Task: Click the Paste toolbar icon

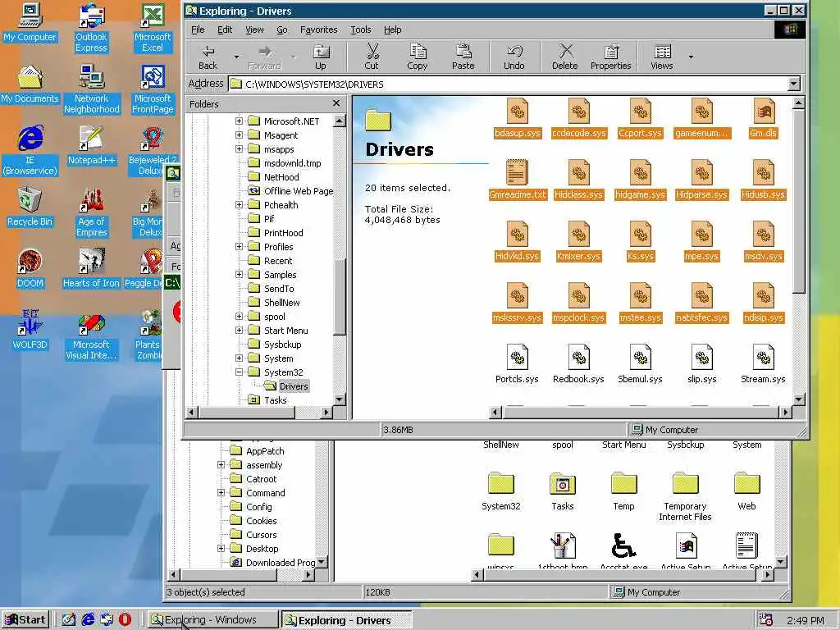Action: click(463, 57)
